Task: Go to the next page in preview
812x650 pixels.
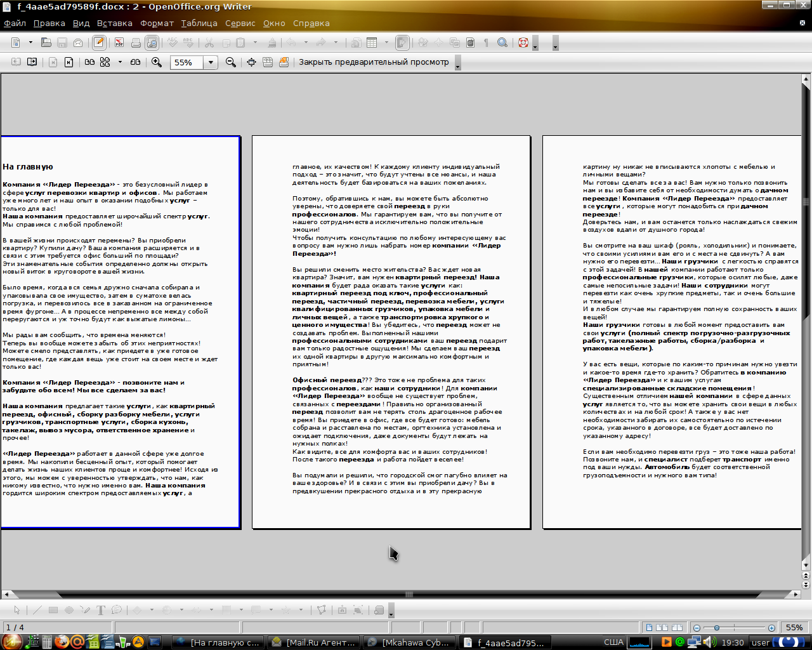Action: pos(32,62)
